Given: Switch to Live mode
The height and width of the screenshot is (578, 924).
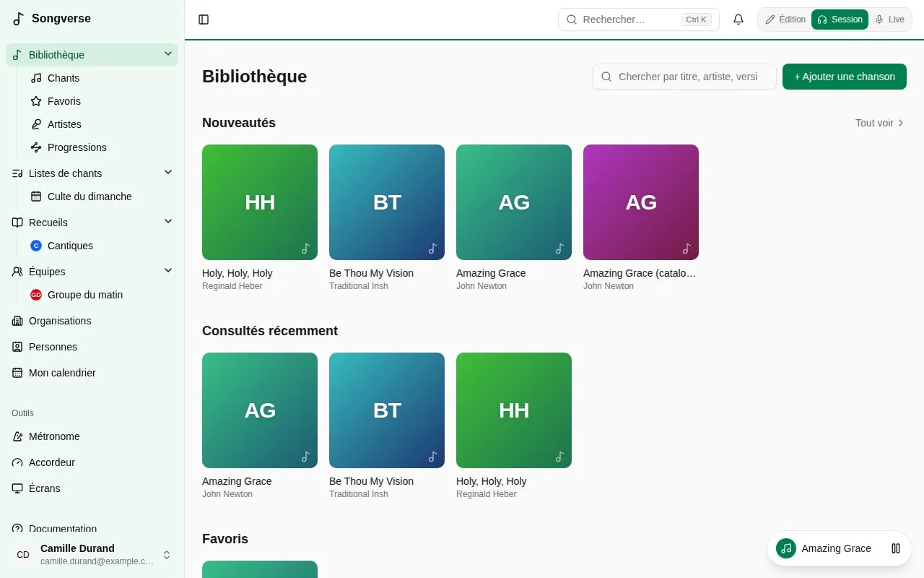Looking at the screenshot, I should [889, 20].
